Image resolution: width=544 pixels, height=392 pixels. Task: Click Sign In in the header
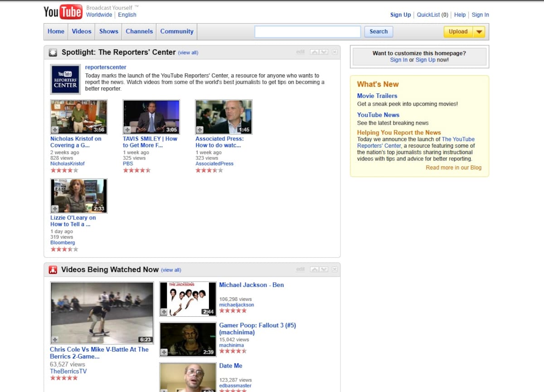point(480,15)
